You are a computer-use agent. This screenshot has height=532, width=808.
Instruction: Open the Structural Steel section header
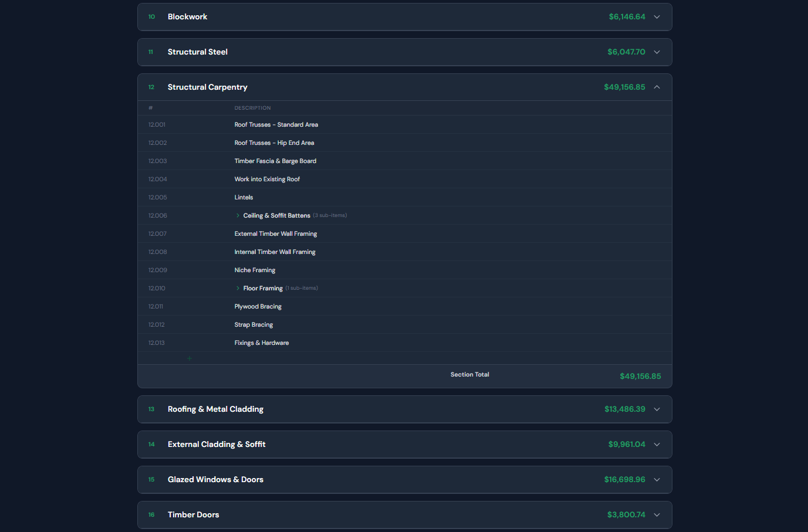click(405, 52)
